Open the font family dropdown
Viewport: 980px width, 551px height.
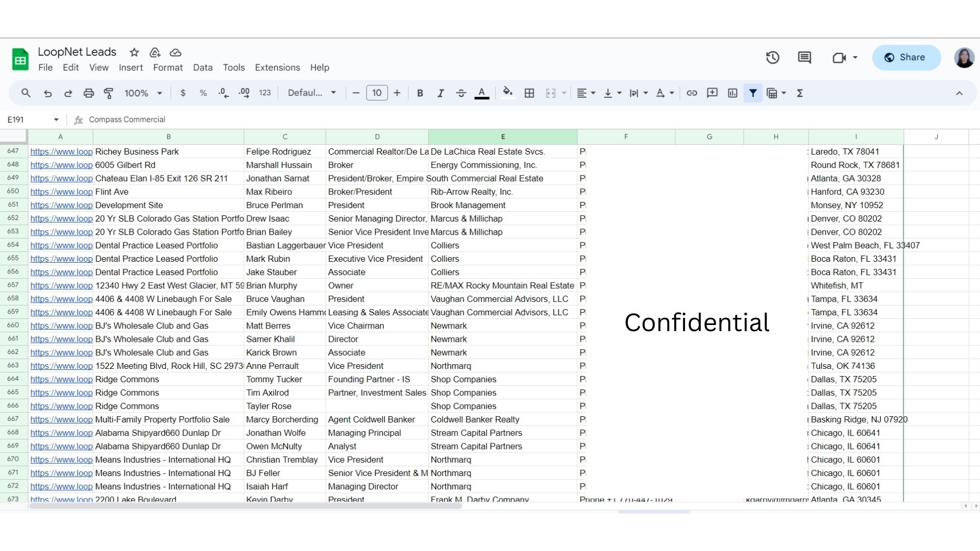point(311,93)
